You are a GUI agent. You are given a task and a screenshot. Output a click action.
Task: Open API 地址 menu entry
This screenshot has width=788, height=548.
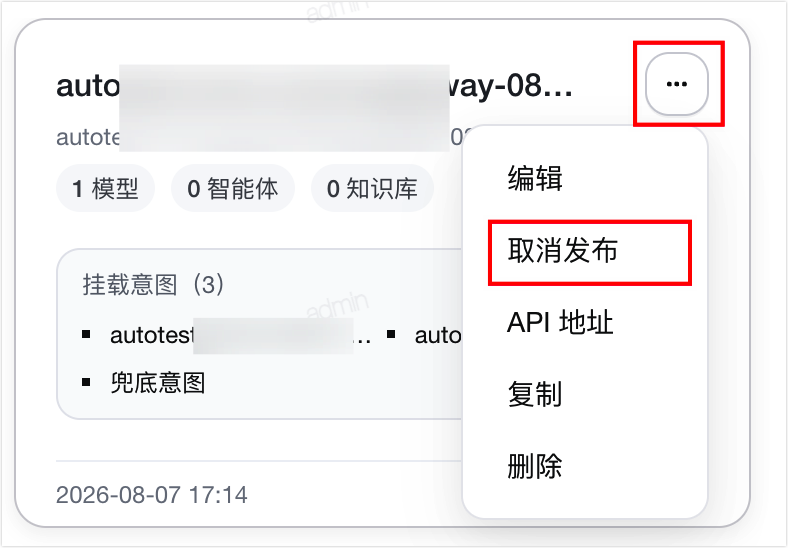(x=560, y=322)
